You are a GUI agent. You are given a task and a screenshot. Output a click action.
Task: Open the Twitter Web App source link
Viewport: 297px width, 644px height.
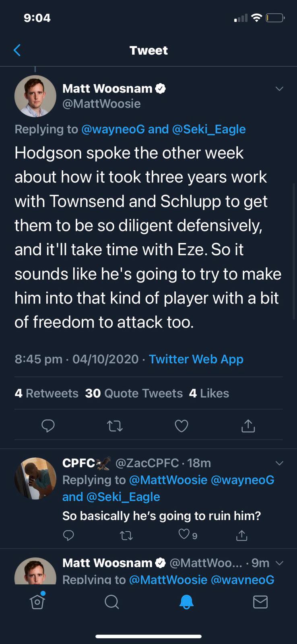[196, 359]
